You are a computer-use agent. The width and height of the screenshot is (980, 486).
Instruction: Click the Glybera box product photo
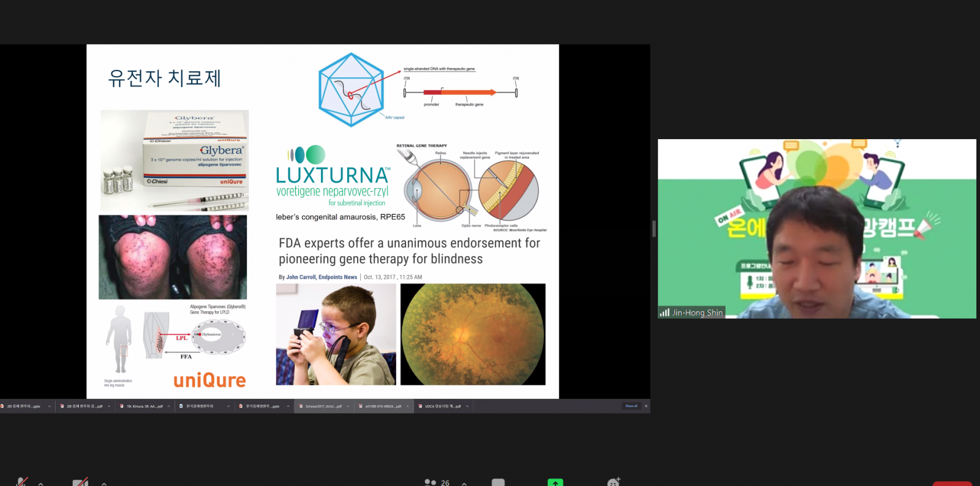pyautogui.click(x=175, y=161)
